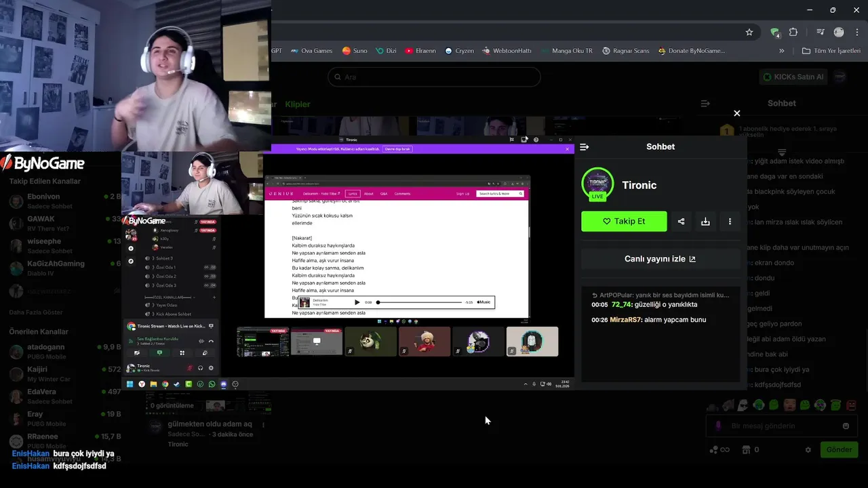
Task: Select the panda avatar stream tile
Action: pyautogui.click(x=370, y=342)
